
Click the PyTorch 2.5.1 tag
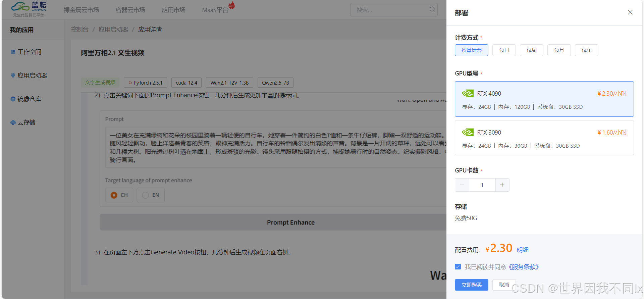[145, 83]
